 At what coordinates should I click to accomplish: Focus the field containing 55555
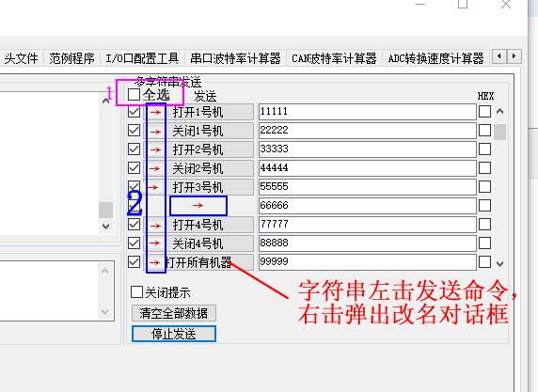pos(368,187)
